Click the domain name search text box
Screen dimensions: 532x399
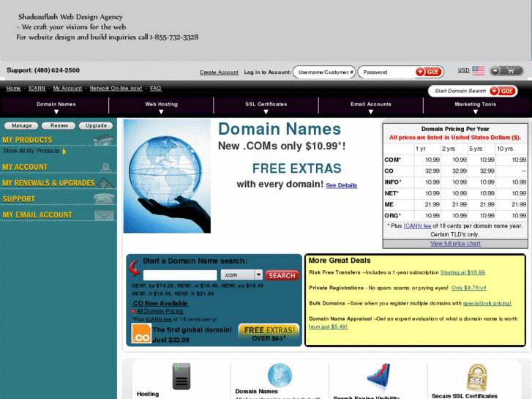click(180, 275)
